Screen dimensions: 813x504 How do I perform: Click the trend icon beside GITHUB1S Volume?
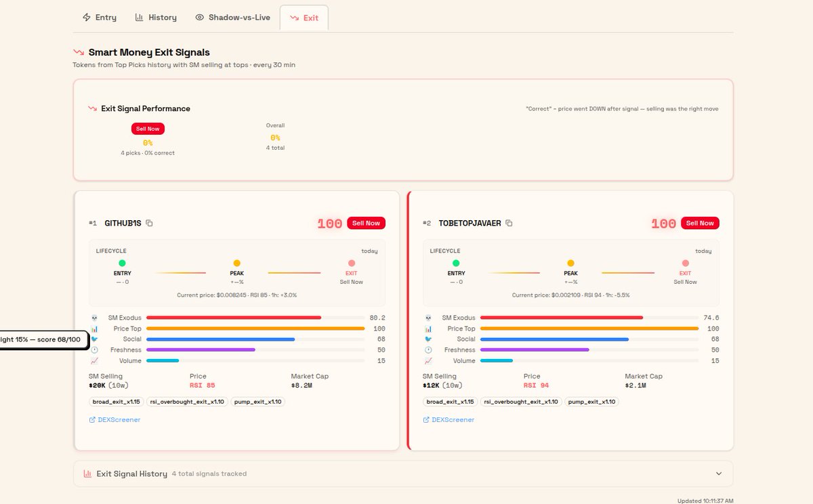click(x=94, y=361)
